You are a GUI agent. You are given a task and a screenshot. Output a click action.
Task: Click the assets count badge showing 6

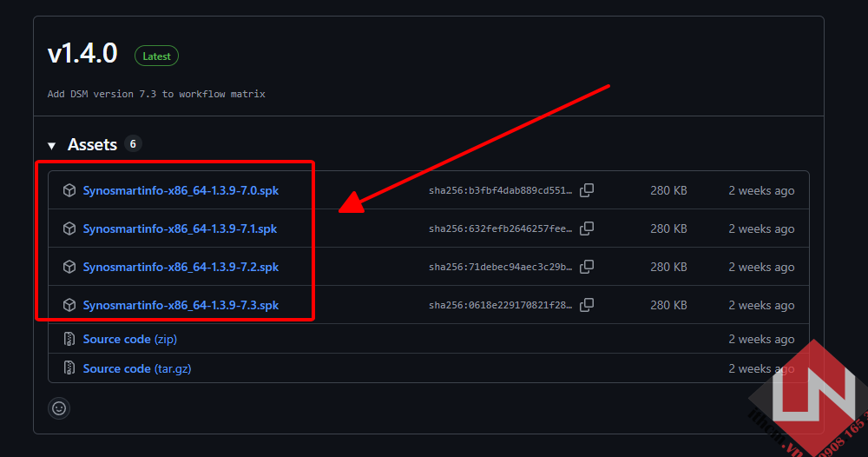point(133,144)
